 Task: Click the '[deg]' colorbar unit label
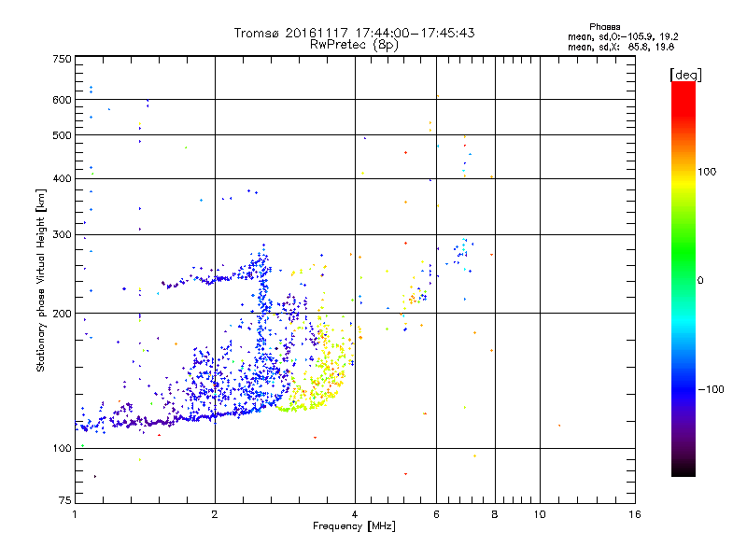[685, 75]
